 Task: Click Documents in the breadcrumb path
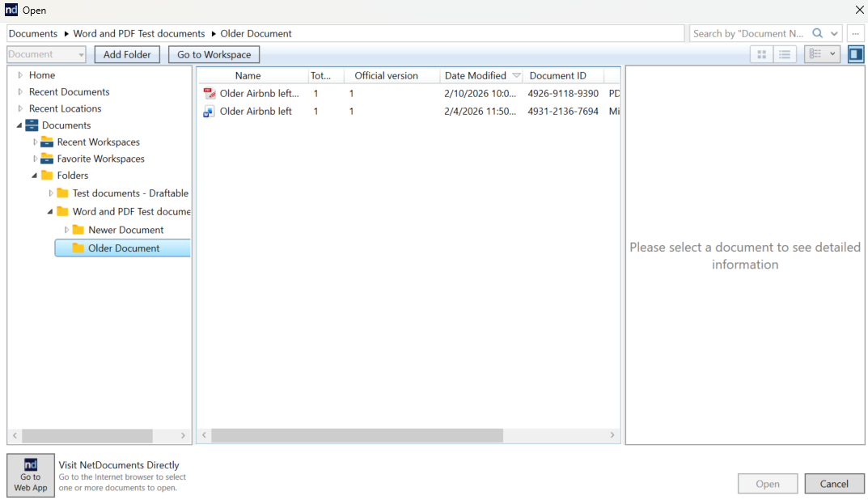point(32,34)
